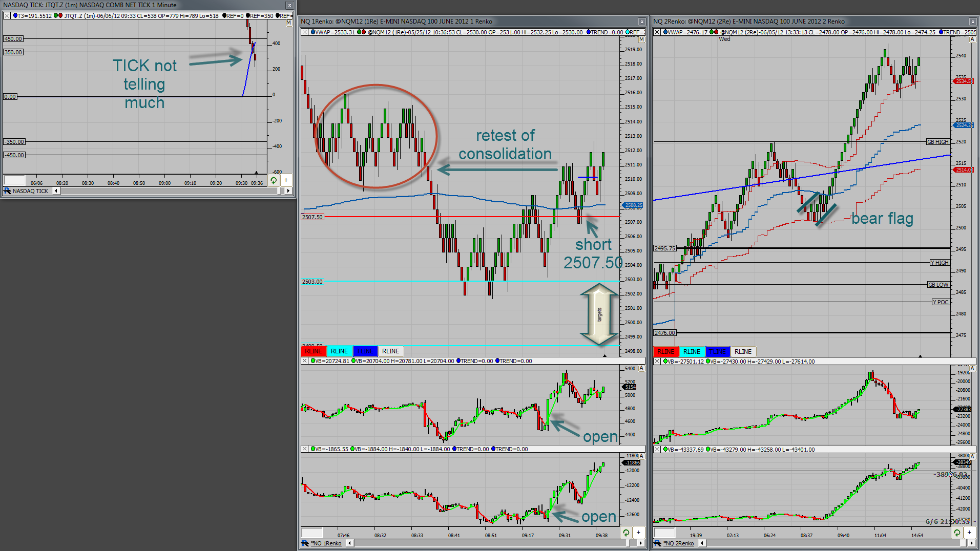Click the left scroll arrow in NQ 2Renko window

tap(702, 543)
